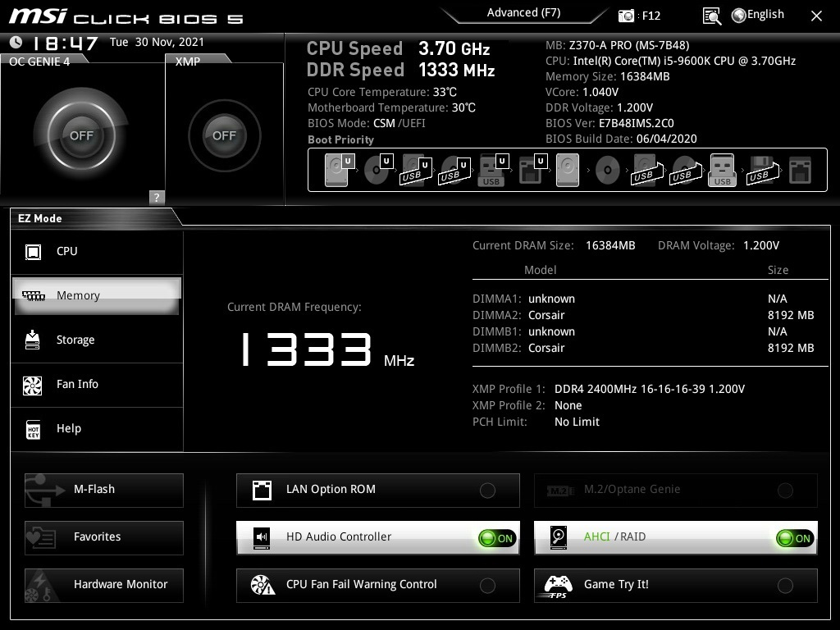Image resolution: width=840 pixels, height=630 pixels.
Task: Click the Current DRAM Size 16384MB value
Action: click(610, 246)
